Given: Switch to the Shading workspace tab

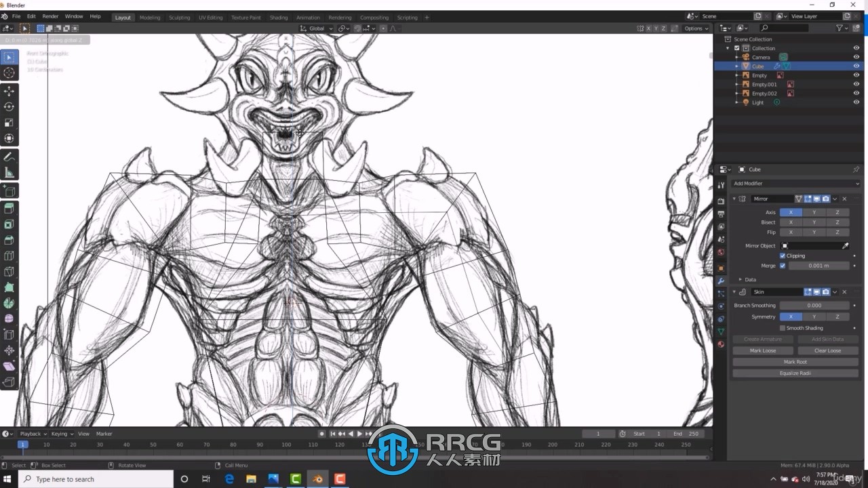Looking at the screenshot, I should [279, 18].
